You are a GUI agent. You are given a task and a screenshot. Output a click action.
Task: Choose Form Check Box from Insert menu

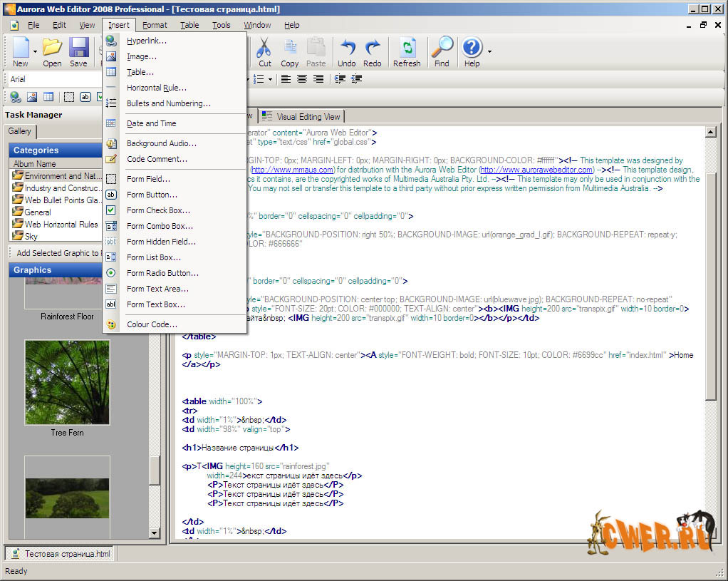[158, 210]
